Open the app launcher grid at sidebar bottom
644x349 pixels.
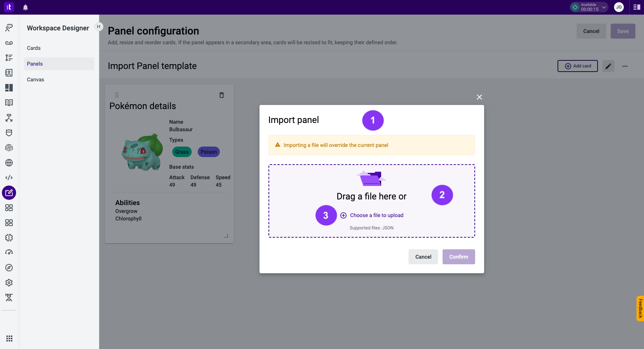[9, 339]
